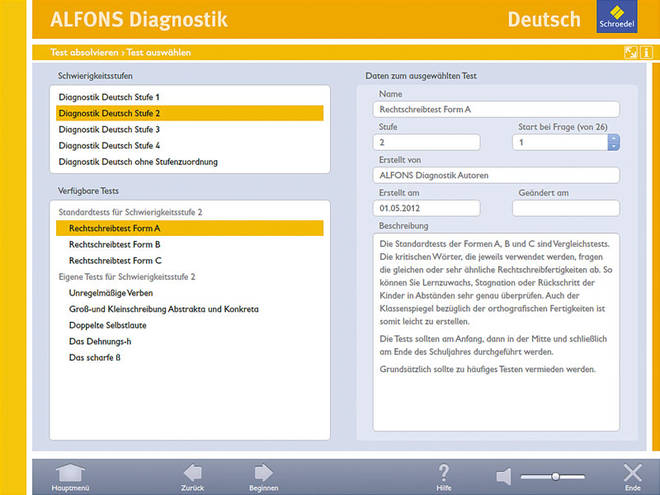Choose Rechtschreibtest Form B
Viewport: 660px width, 495px height.
[x=190, y=244]
